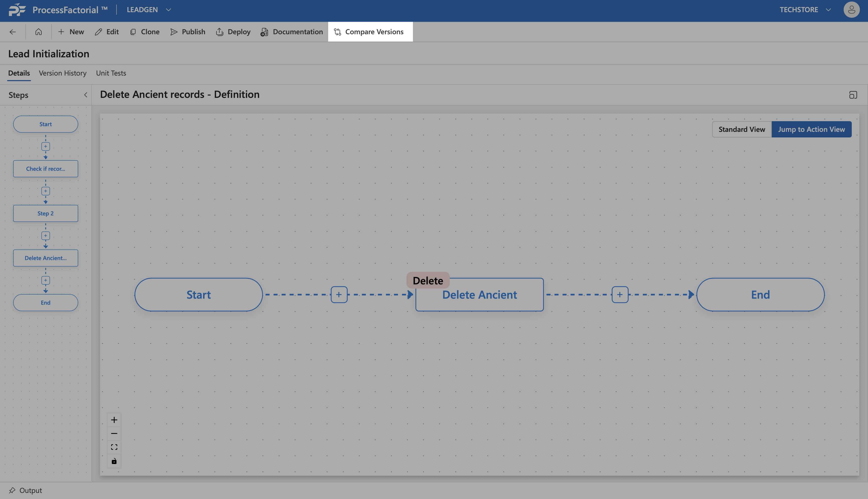Open the Version History tab
This screenshot has height=499, width=868.
(x=62, y=73)
